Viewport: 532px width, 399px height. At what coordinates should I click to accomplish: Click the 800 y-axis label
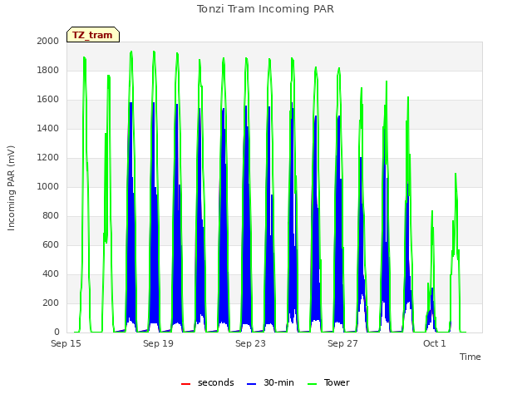point(51,216)
